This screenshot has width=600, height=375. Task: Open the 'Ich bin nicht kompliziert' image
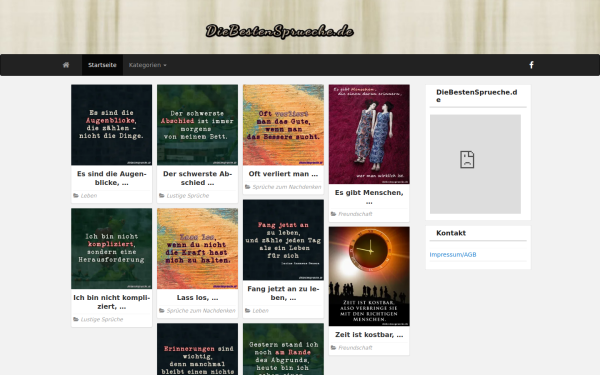[111, 249]
